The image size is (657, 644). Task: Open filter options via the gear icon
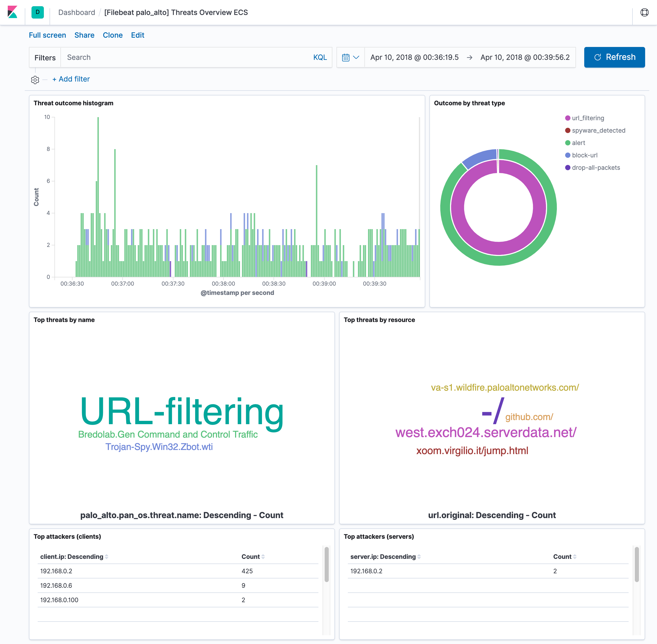(x=35, y=80)
